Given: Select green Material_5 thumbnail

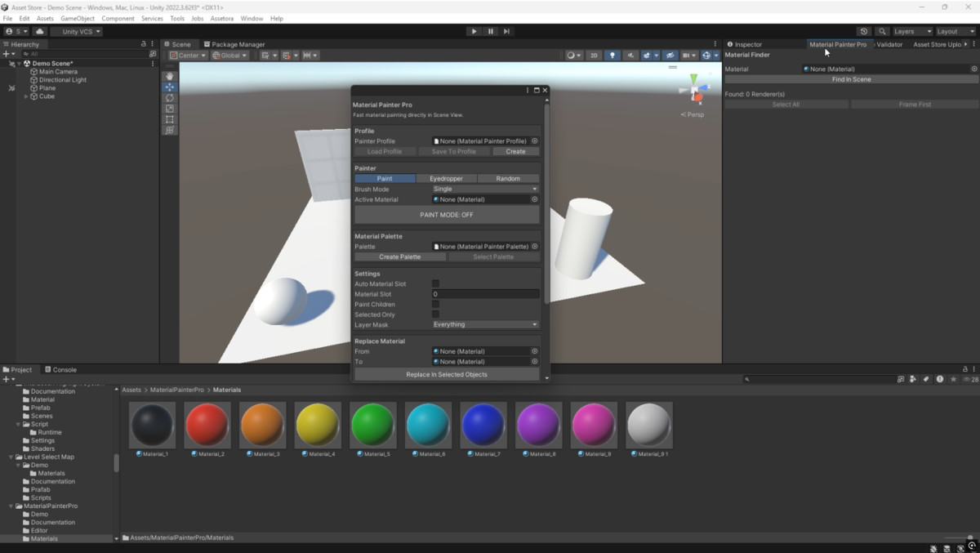Looking at the screenshot, I should (x=372, y=425).
